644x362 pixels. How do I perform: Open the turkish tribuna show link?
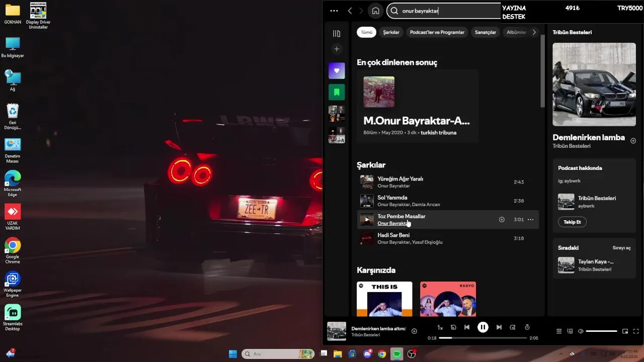point(438,133)
